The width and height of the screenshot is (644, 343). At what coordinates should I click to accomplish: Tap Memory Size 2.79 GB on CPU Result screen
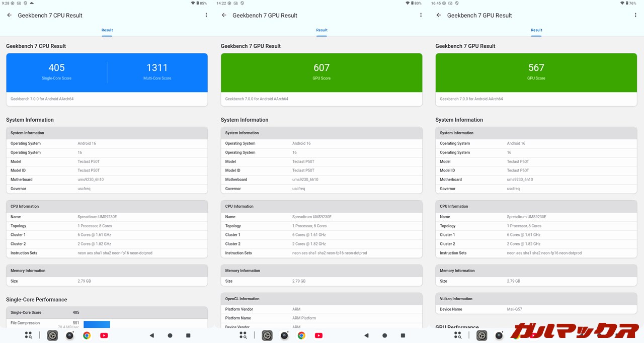tap(107, 281)
